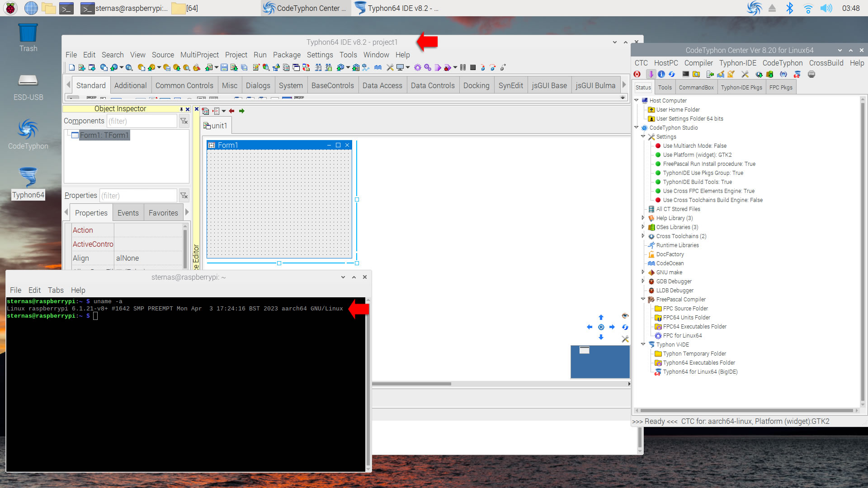Open the CommandBox tab in CodeTyphon Center
This screenshot has width=868, height=488.
pos(696,88)
